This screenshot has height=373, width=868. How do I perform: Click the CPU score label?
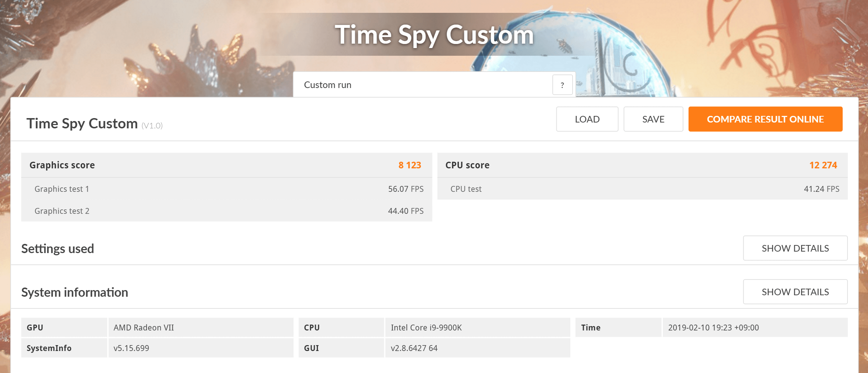(x=467, y=165)
